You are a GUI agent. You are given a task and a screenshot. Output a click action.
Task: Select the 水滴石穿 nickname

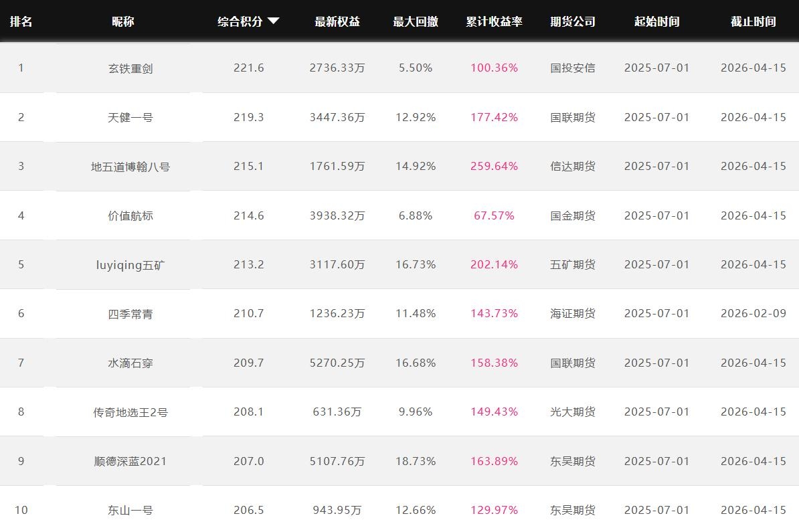click(130, 363)
